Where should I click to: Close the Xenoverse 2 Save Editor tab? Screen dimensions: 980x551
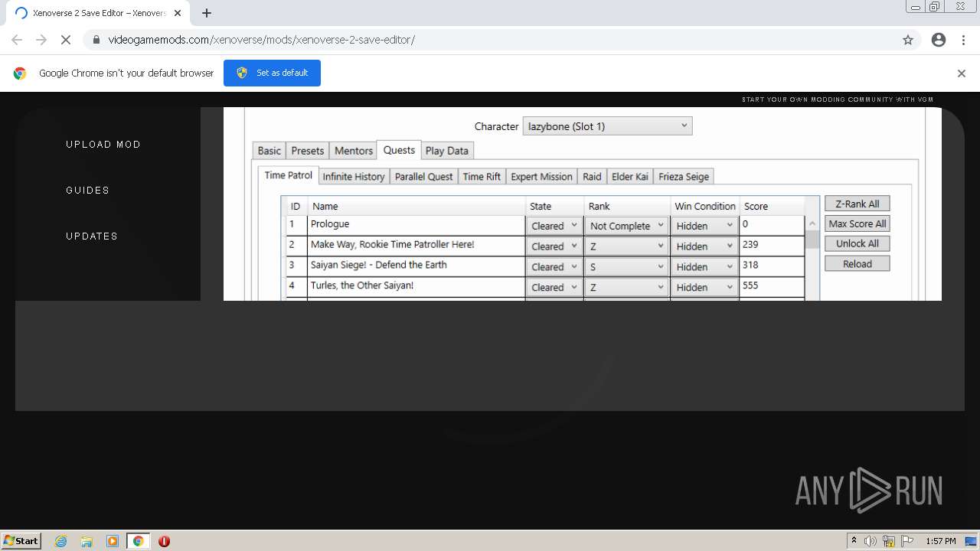click(178, 13)
